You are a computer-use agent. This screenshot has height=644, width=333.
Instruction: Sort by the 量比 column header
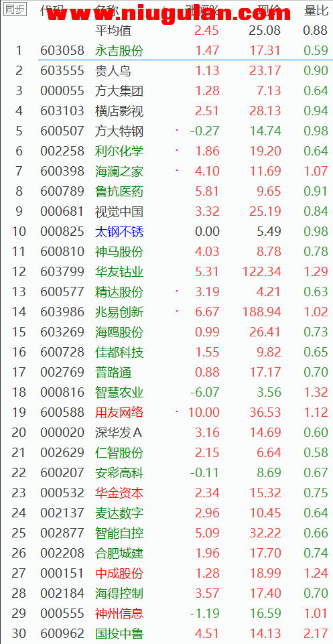click(x=316, y=10)
